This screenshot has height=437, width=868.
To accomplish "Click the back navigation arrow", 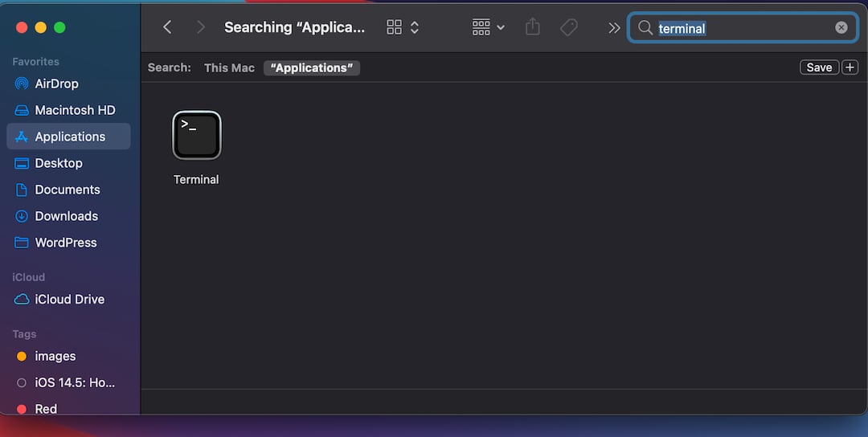I will coord(167,27).
